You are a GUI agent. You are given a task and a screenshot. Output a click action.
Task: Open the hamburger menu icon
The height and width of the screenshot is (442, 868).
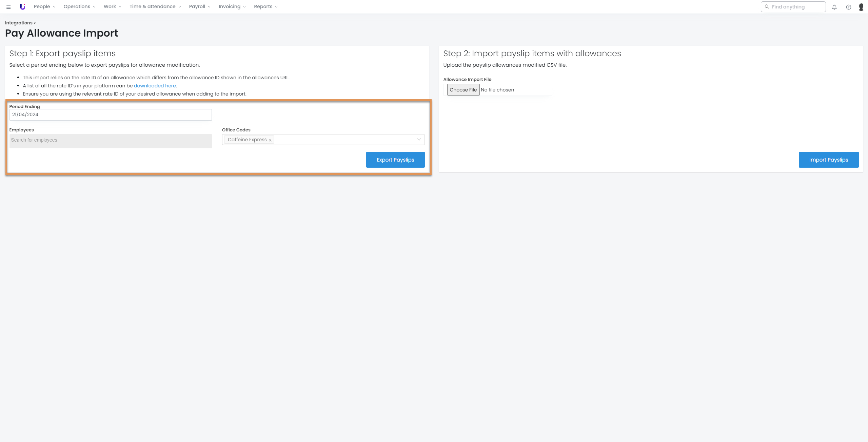tap(8, 7)
